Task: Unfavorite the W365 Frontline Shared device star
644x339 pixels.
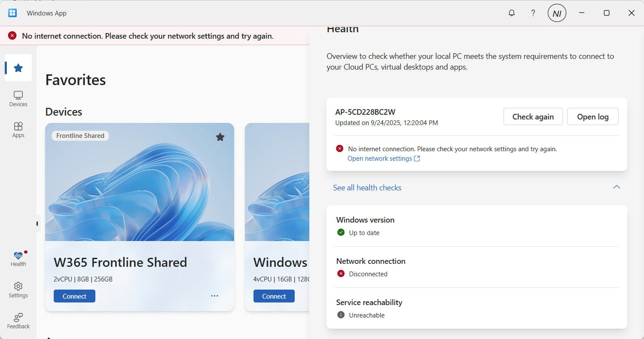Action: click(x=220, y=137)
